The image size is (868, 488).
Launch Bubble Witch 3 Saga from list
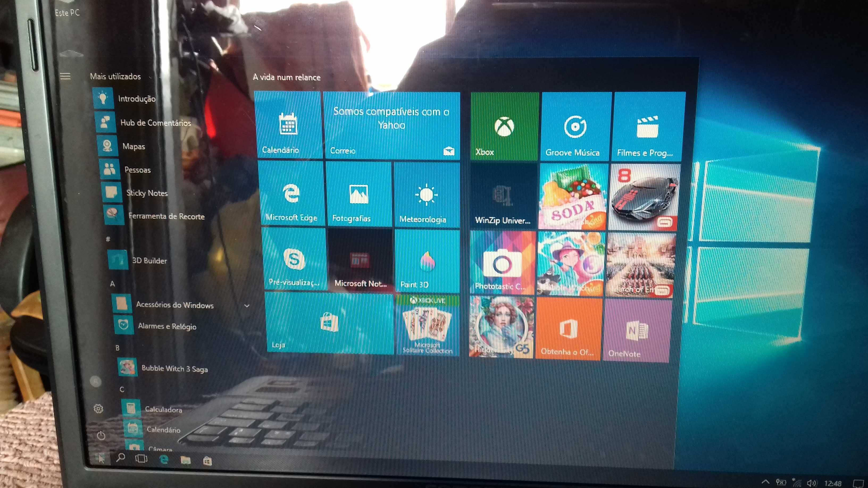[x=164, y=368]
